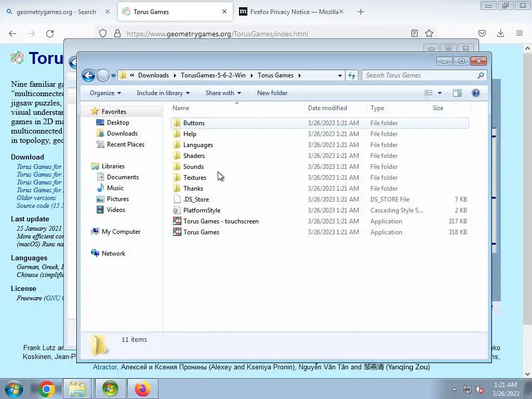Bookmark this page with the star icon

[x=429, y=33]
